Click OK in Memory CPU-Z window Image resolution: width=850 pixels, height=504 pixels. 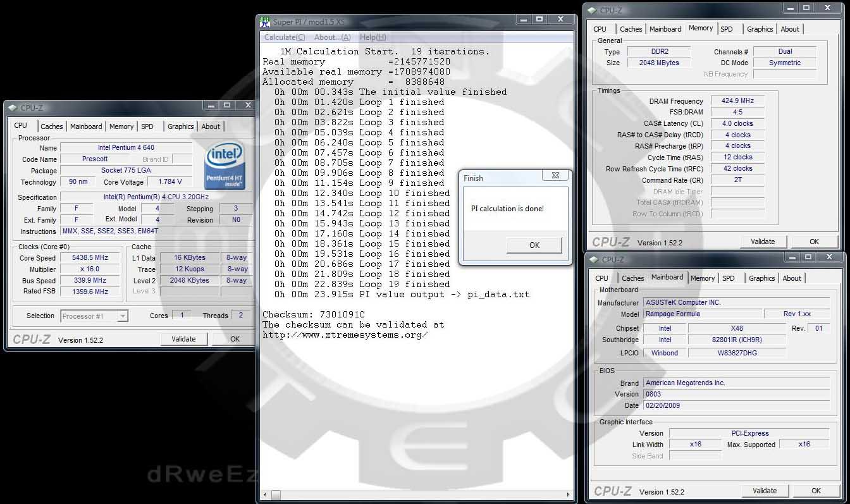[x=814, y=242]
